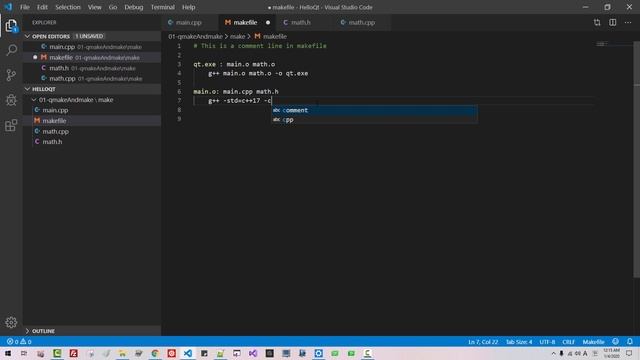Open the Go menu
This screenshot has width=640, height=360.
point(113,7)
